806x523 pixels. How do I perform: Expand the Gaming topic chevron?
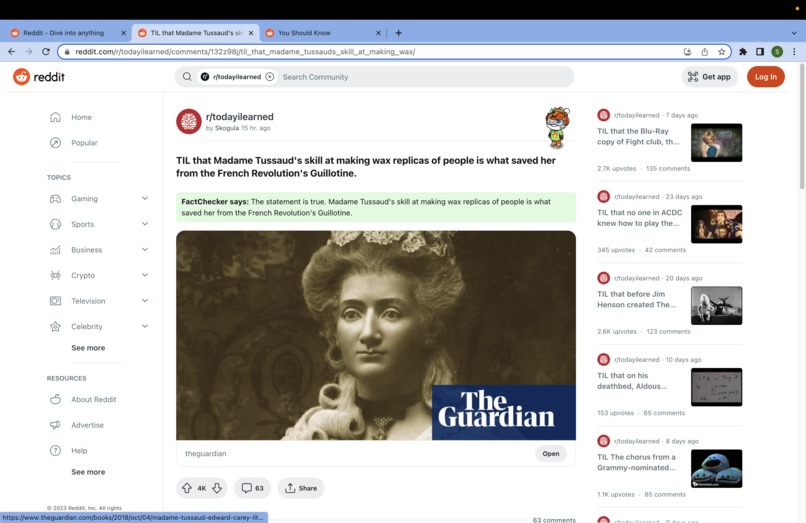coord(145,199)
